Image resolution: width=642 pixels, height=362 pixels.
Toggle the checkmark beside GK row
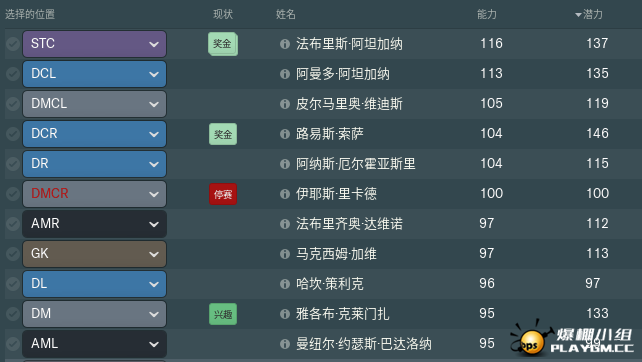13,254
